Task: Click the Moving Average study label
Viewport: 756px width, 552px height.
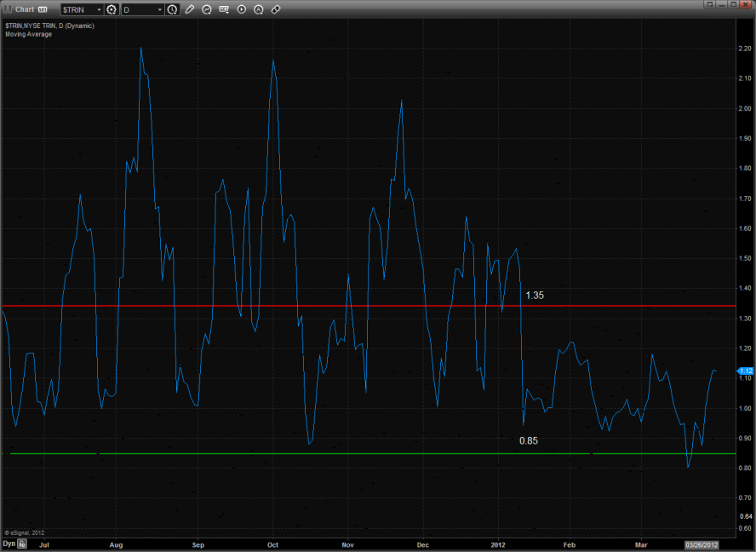Action: click(x=27, y=35)
